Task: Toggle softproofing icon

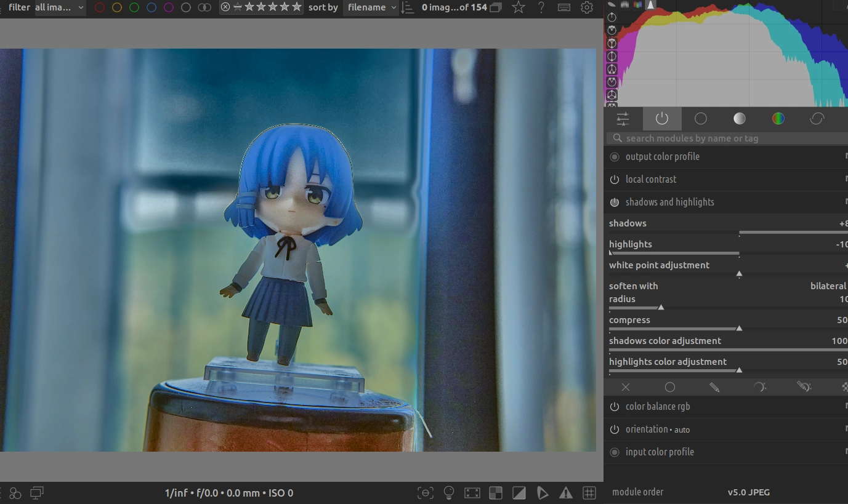Action: (x=543, y=493)
